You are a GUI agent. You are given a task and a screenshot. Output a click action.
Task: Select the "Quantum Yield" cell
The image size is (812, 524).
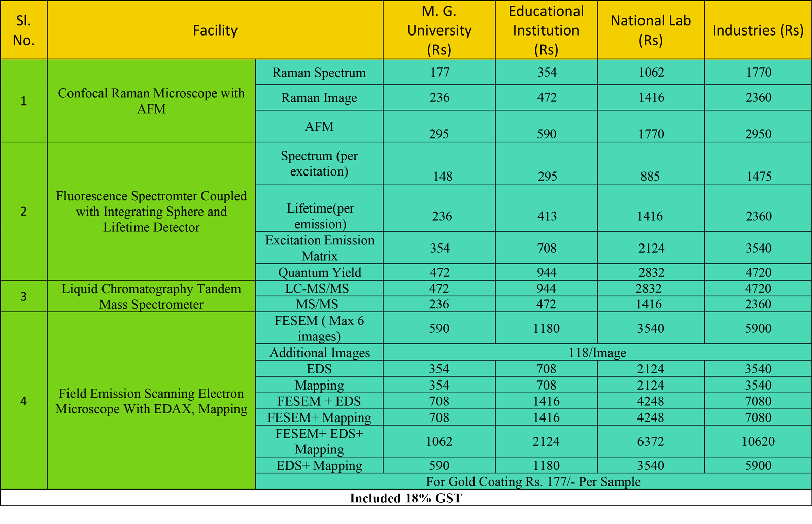pos(319,272)
